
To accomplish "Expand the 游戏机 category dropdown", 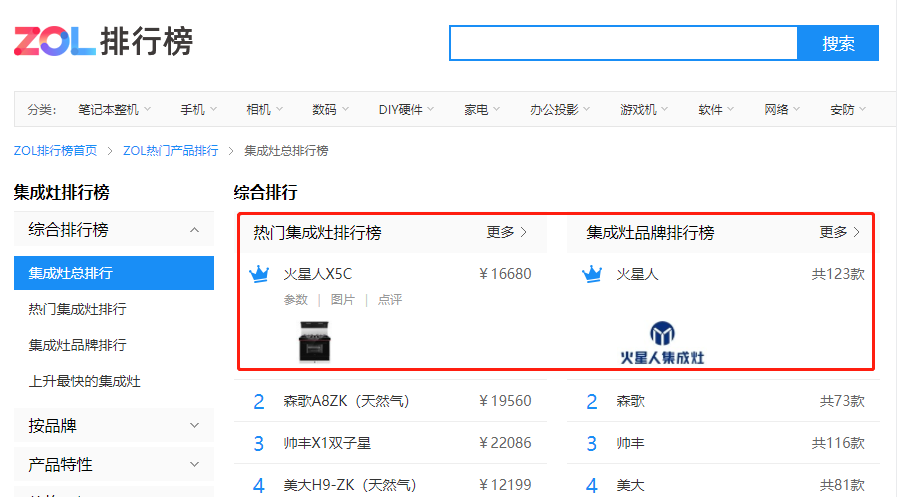I will (644, 109).
